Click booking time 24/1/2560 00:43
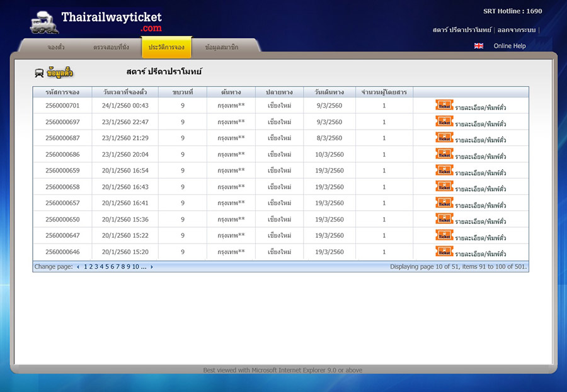 [125, 106]
